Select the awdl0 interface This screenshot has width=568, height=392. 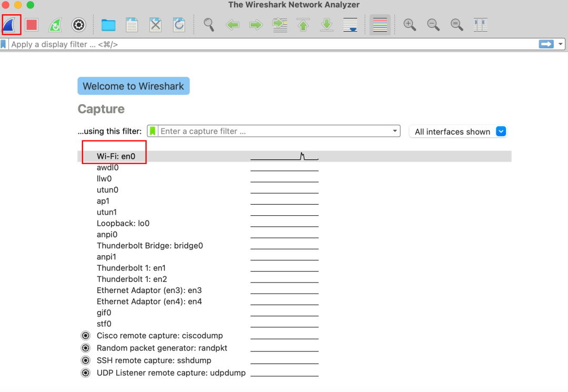point(107,167)
